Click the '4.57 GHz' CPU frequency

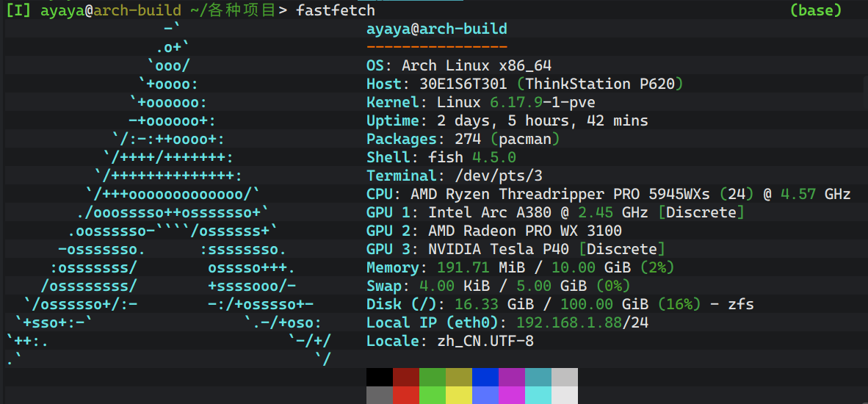[x=815, y=194]
